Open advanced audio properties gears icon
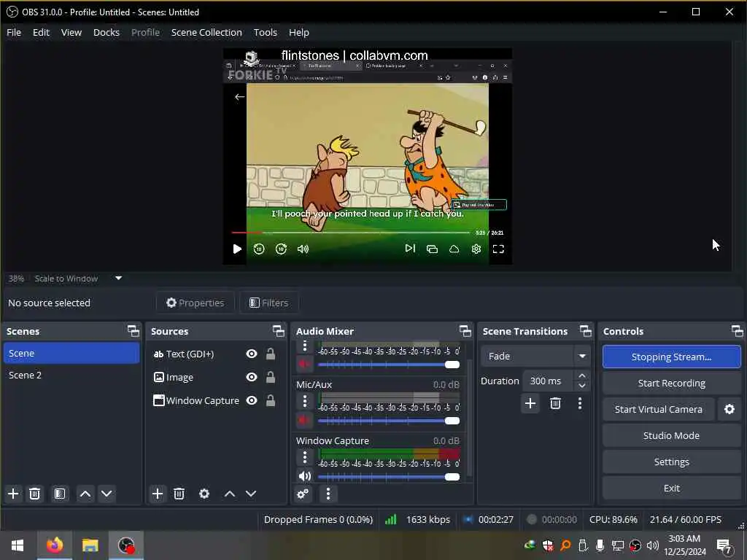 (303, 494)
